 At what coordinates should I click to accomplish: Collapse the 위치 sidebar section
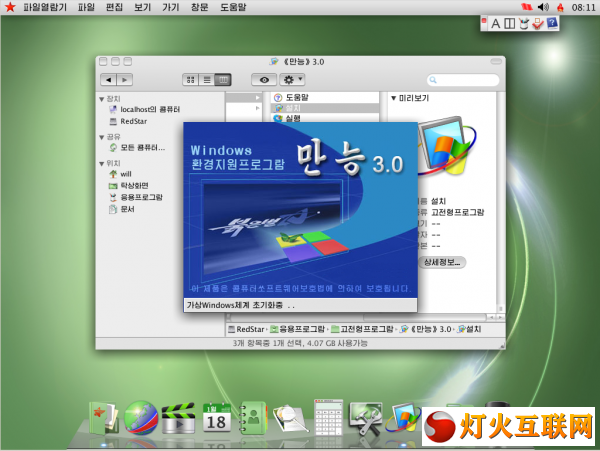click(102, 164)
